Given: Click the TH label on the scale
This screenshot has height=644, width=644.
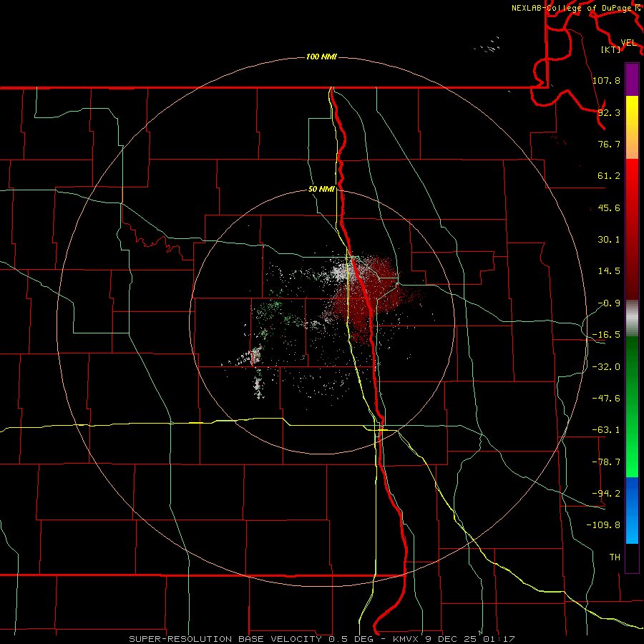Looking at the screenshot, I should (615, 557).
